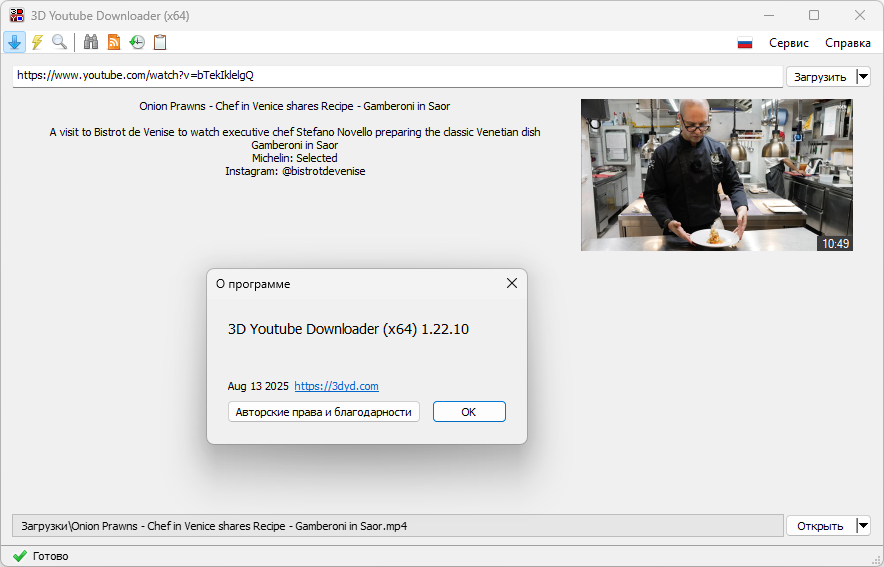The height and width of the screenshot is (567, 884).
Task: Click the clock history toolbar icon
Action: pos(137,42)
